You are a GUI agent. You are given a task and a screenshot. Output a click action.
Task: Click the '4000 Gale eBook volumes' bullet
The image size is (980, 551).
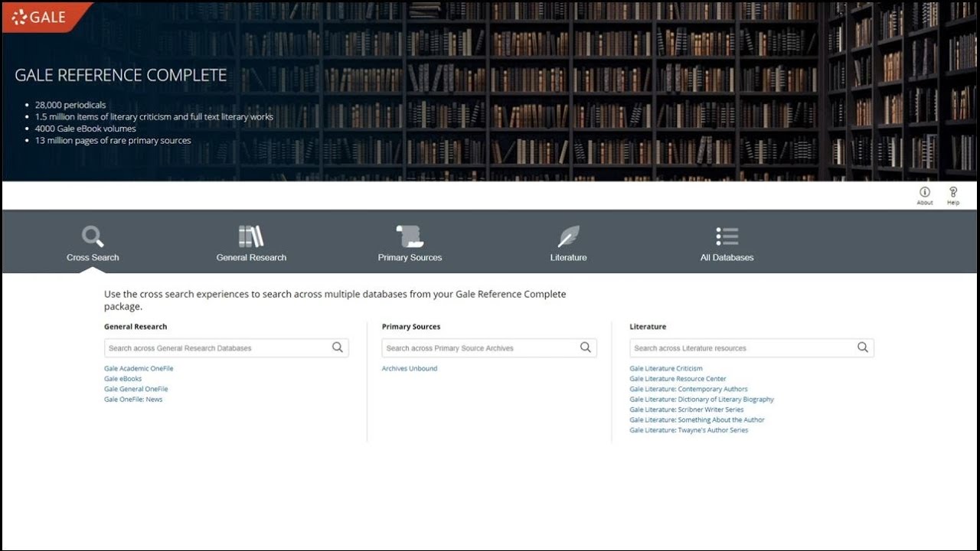(86, 129)
